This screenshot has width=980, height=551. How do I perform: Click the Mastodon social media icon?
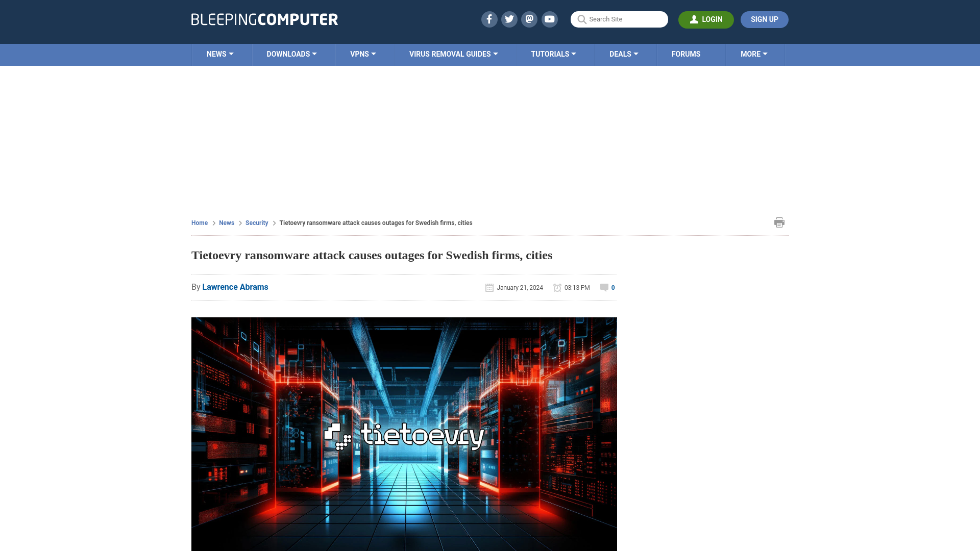530,19
